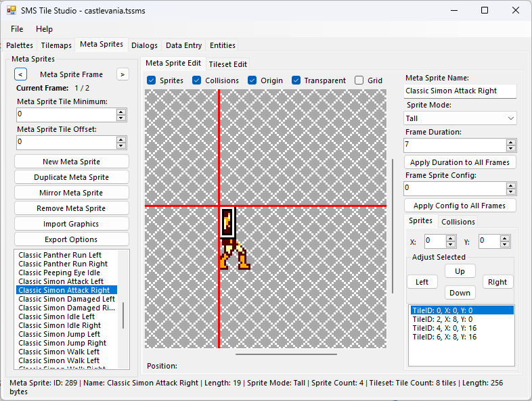Decrease Meta Sprite Tile Offset value
The image size is (532, 401).
121,146
